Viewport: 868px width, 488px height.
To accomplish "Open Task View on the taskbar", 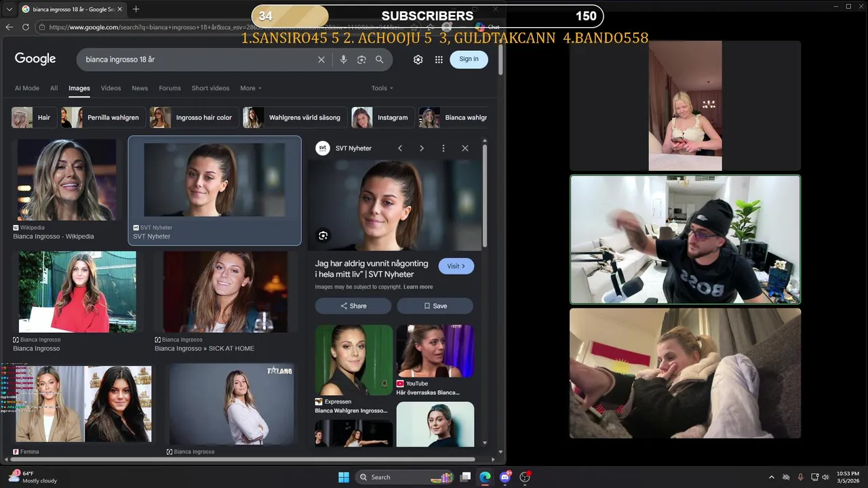I will [466, 477].
